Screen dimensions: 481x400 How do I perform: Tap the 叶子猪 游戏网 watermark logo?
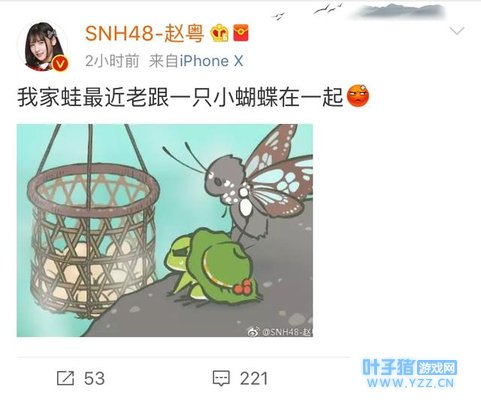(410, 368)
